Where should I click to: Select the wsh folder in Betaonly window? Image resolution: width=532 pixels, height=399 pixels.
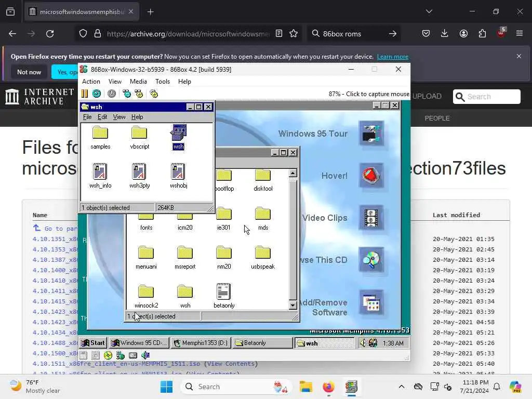tap(185, 297)
